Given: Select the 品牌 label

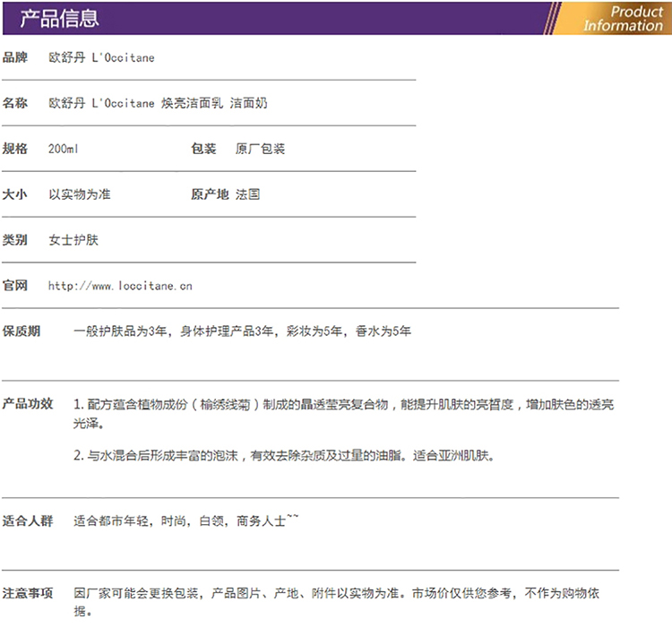Looking at the screenshot, I should tap(15, 57).
